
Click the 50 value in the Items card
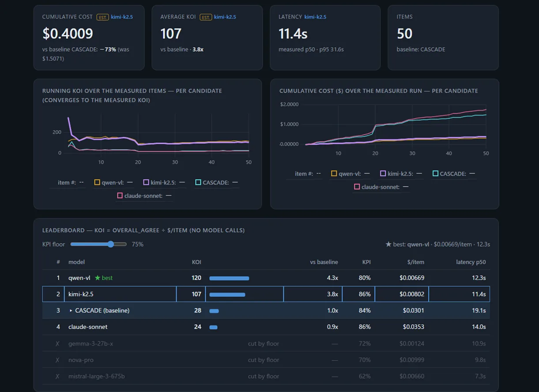404,34
